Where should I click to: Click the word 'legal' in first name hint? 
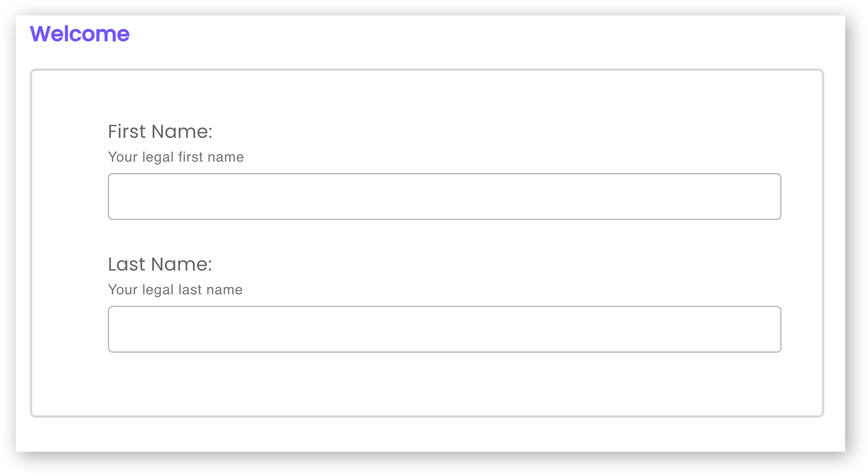point(158,157)
